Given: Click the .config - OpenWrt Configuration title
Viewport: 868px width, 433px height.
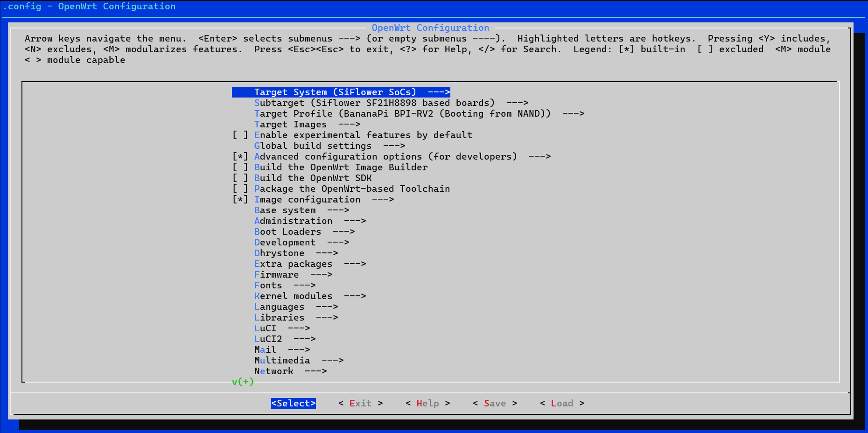Looking at the screenshot, I should [x=89, y=7].
